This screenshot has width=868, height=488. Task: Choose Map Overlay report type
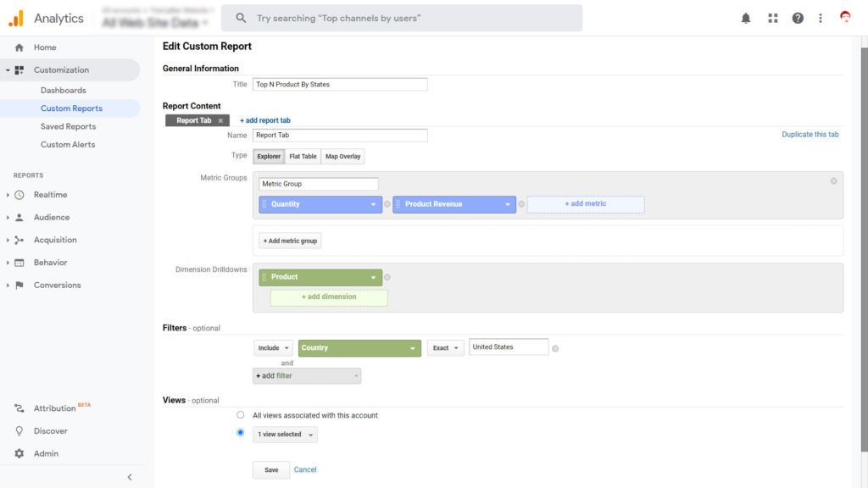point(342,157)
